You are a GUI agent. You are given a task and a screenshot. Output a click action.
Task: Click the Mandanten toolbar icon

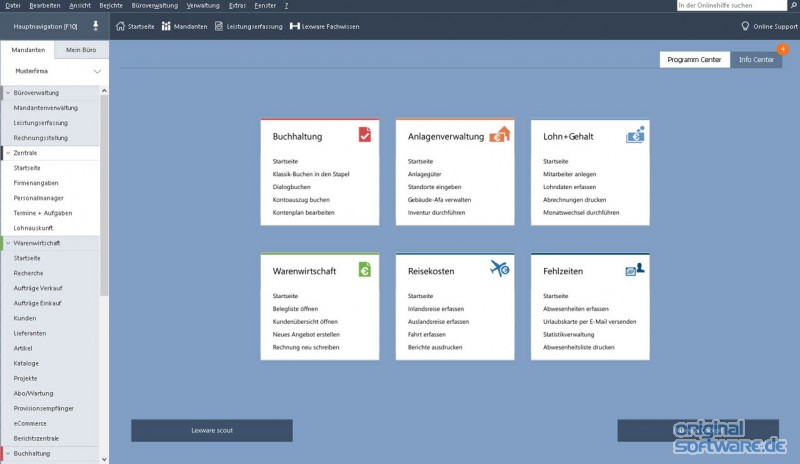click(166, 26)
